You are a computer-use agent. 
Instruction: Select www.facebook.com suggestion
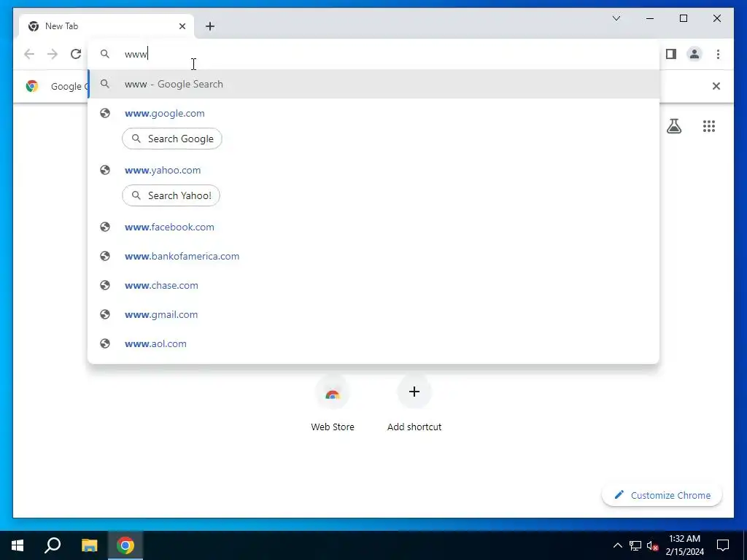click(374, 227)
